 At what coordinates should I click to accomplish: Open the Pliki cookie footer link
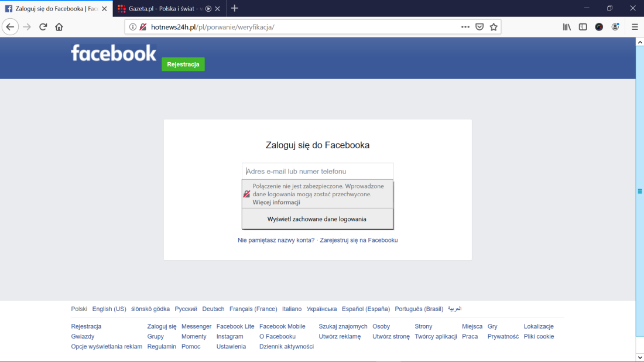[x=539, y=337]
